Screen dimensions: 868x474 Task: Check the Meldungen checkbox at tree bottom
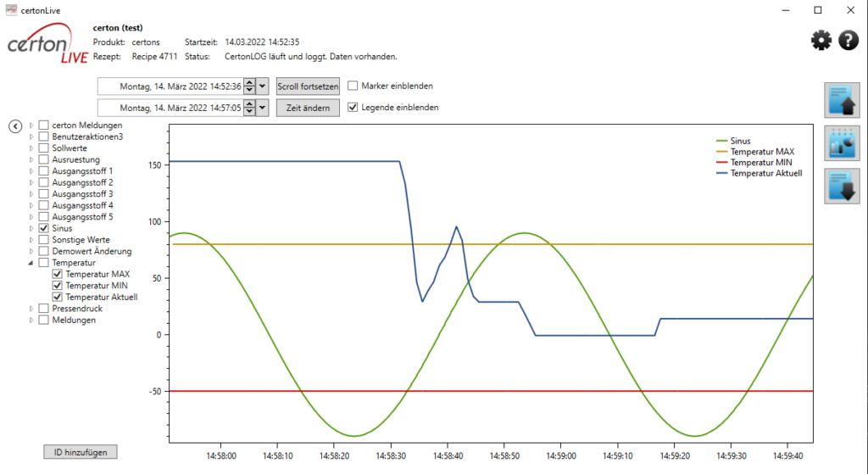click(44, 320)
